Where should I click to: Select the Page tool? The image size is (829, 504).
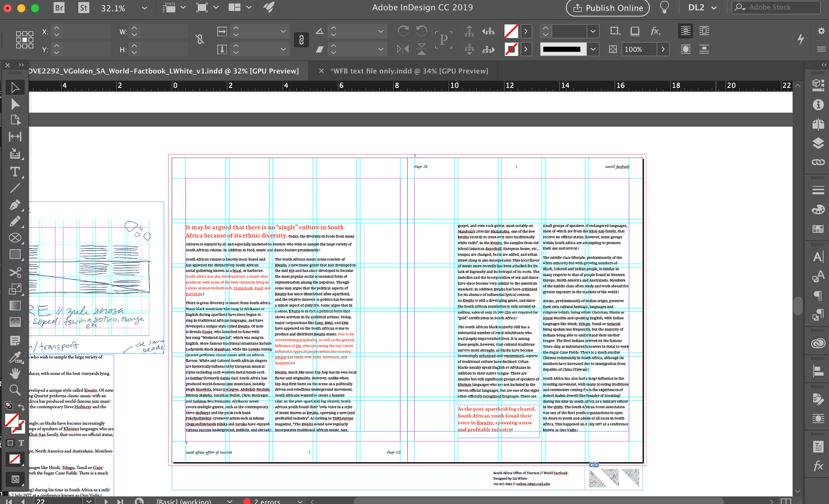(x=15, y=120)
